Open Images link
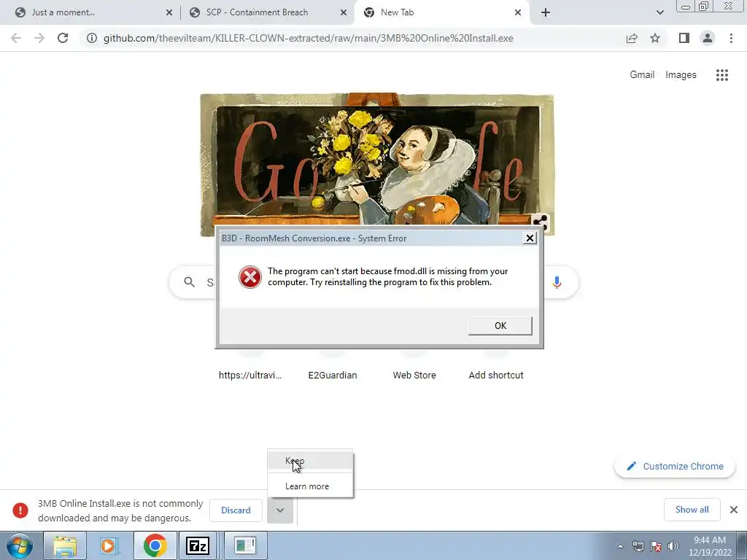This screenshot has width=747, height=560. pos(681,75)
